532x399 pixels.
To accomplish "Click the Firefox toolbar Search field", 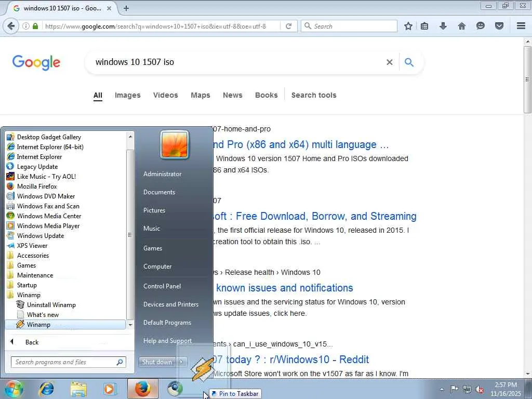I will (x=349, y=26).
